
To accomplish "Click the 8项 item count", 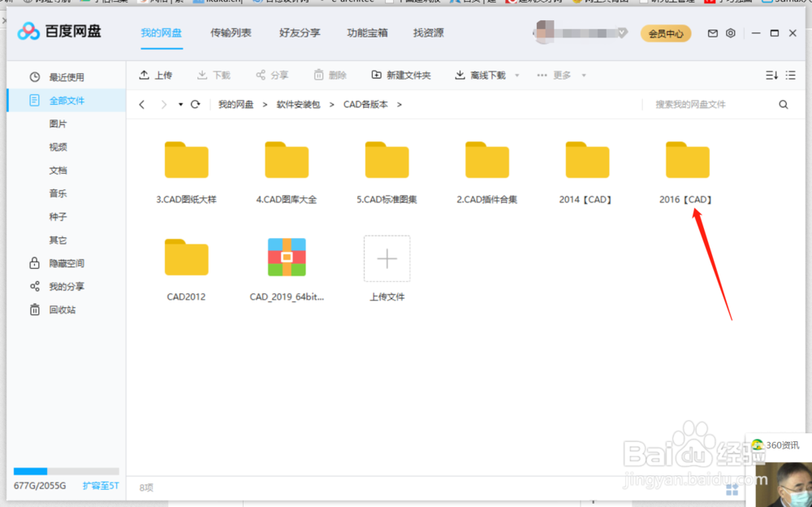I will [146, 487].
